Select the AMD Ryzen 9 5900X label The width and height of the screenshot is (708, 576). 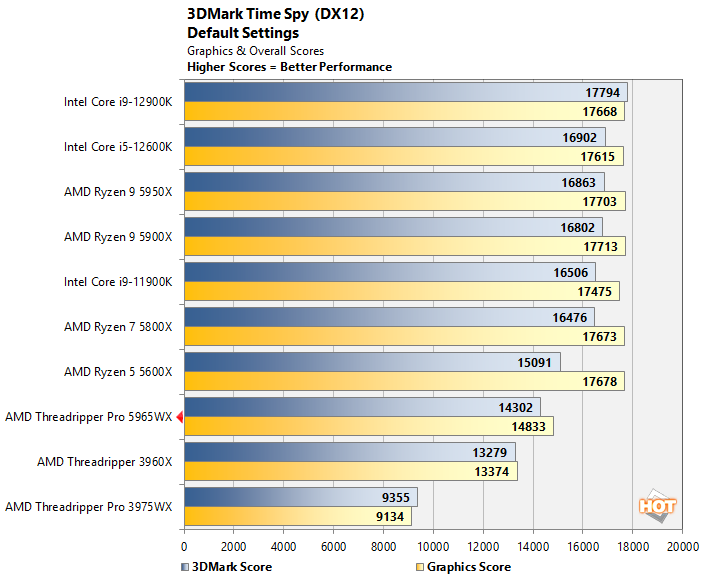(118, 237)
